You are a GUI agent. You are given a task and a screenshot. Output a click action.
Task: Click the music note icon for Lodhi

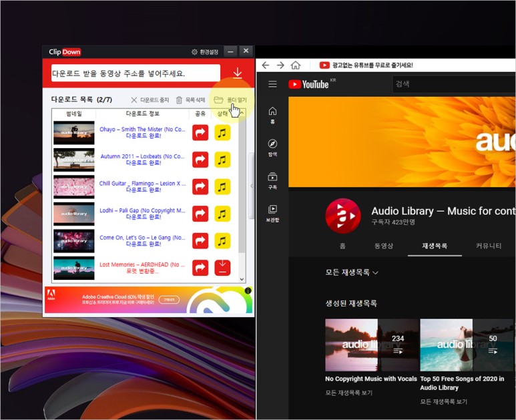tap(222, 214)
